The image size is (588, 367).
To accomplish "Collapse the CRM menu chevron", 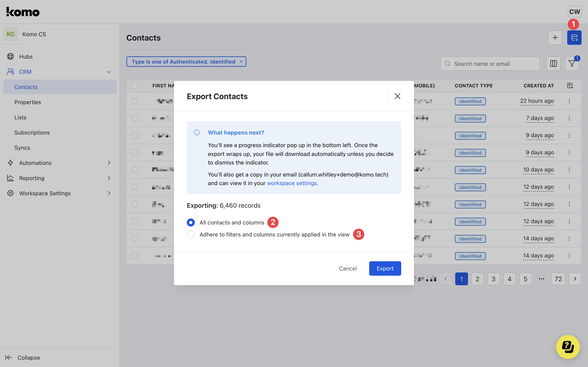I will click(109, 72).
